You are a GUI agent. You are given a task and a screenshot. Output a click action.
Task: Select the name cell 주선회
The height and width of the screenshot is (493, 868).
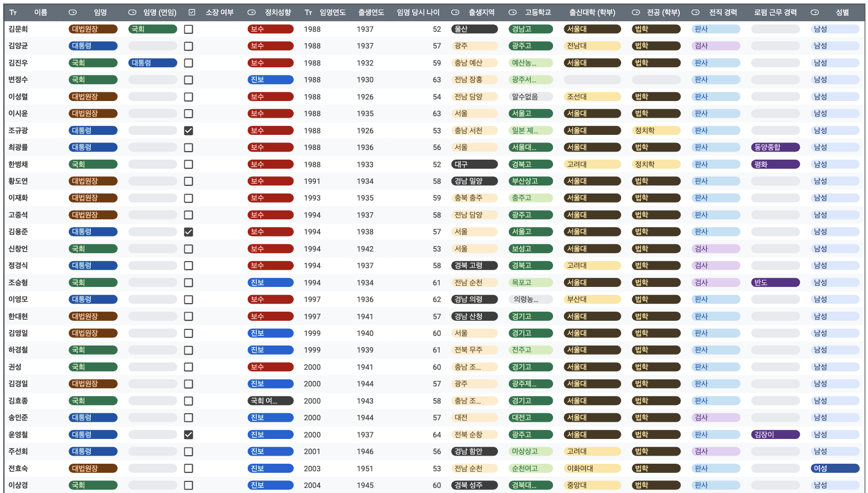coord(18,451)
